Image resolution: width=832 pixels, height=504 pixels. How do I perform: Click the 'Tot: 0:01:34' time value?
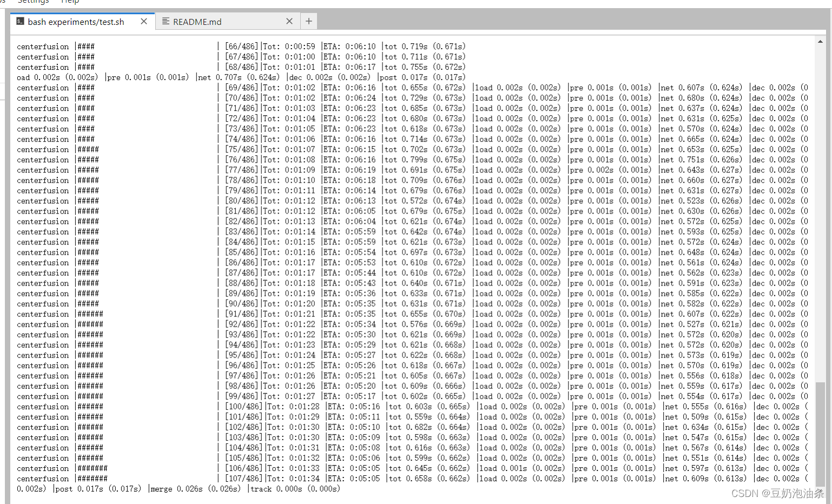(x=293, y=479)
